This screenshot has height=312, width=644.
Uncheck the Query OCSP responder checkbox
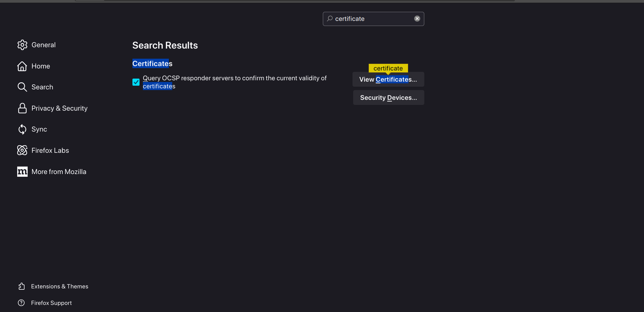(x=136, y=82)
